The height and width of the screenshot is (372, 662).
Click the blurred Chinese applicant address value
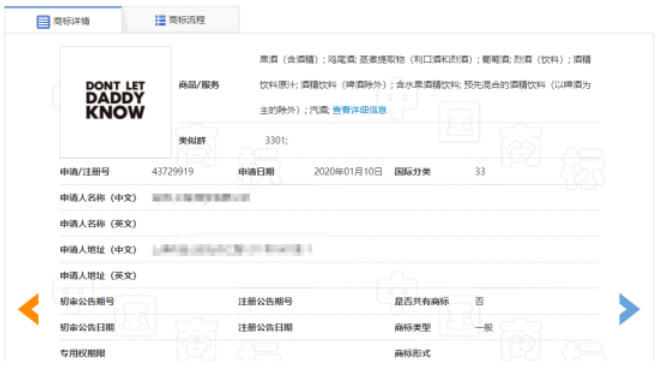(x=232, y=250)
